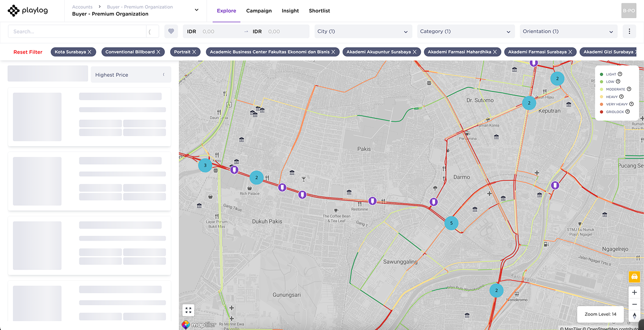Open the Orientation (1) dropdown
The image size is (644, 330).
(x=568, y=32)
